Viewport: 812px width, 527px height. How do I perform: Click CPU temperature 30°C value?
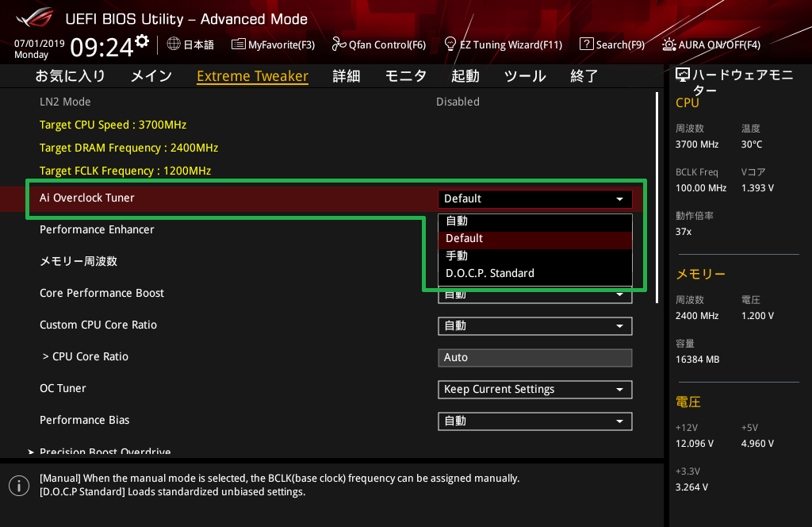click(752, 144)
